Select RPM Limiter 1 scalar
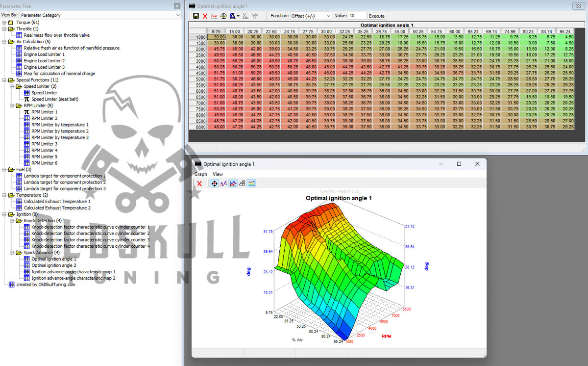The width and height of the screenshot is (588, 366). (44, 112)
